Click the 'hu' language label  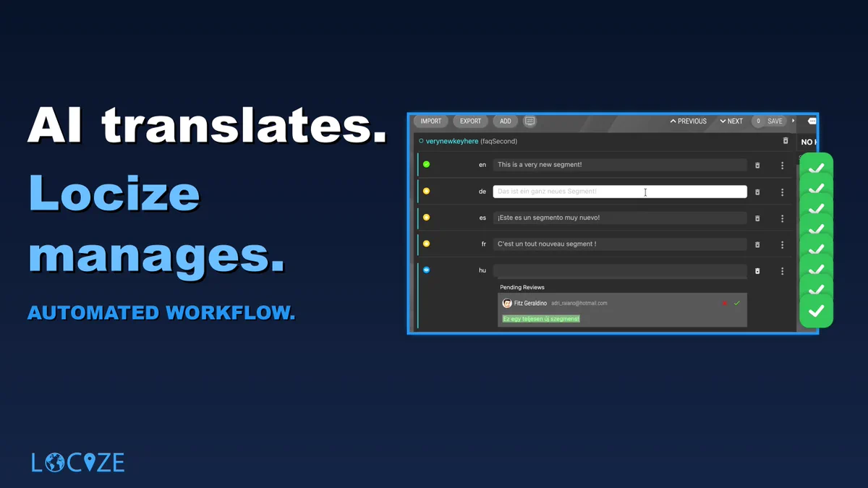tap(482, 270)
